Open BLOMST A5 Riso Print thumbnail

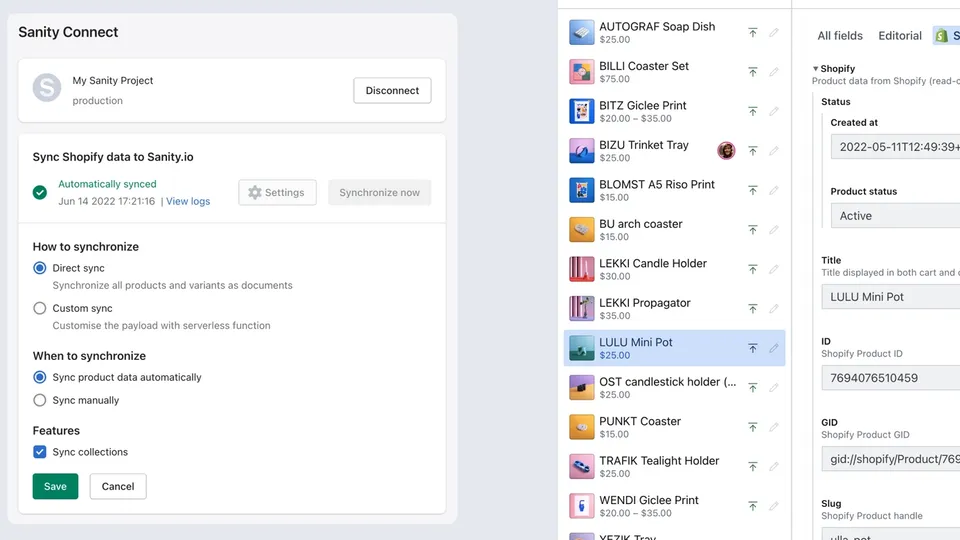[582, 190]
